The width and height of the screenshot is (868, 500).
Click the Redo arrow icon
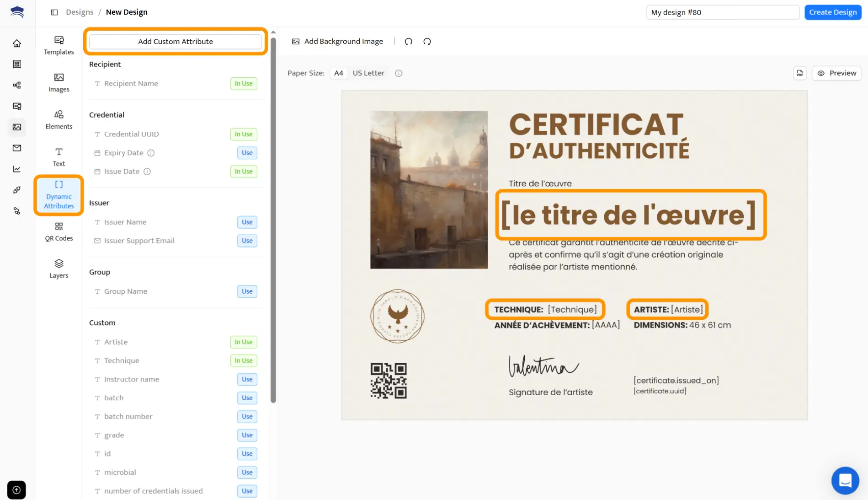(x=427, y=42)
